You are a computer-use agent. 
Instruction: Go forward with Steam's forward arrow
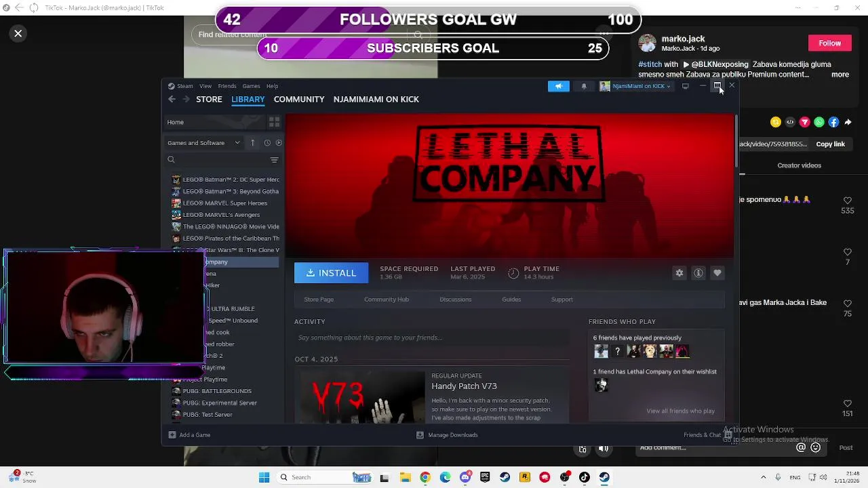point(186,99)
